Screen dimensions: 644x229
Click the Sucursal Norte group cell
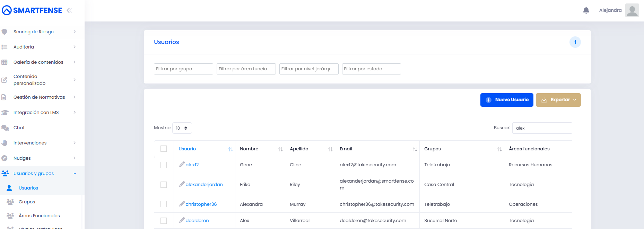click(x=441, y=221)
